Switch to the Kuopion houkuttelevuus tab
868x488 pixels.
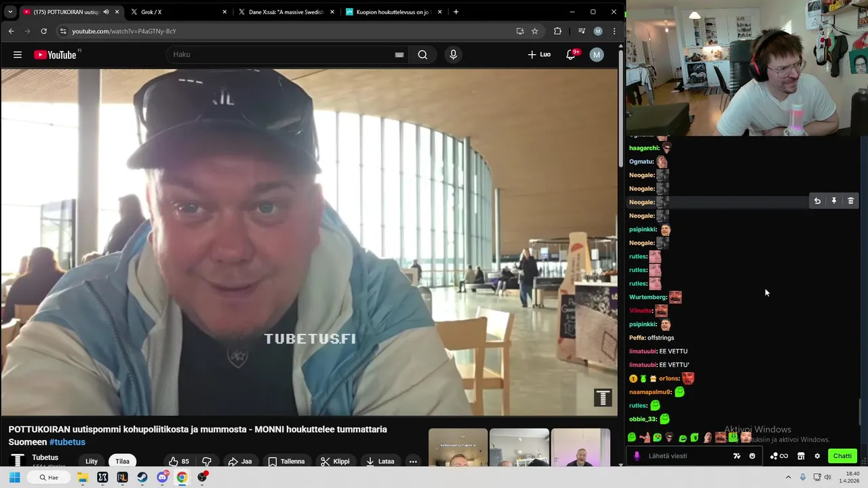click(x=393, y=12)
